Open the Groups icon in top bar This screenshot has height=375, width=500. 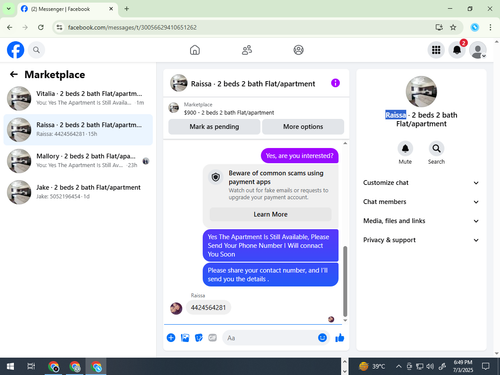click(298, 50)
